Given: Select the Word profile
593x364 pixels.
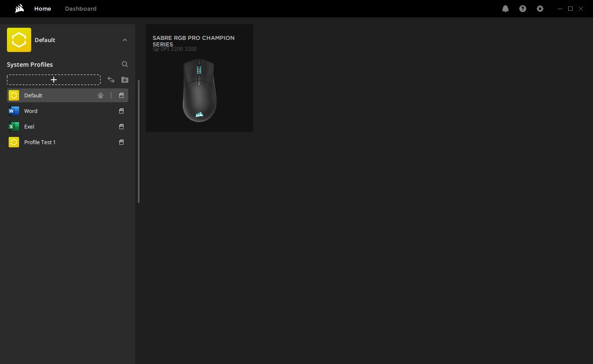Looking at the screenshot, I should click(x=68, y=111).
